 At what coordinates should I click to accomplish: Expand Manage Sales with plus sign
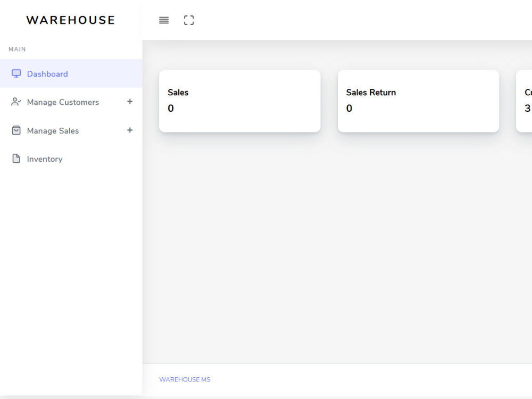pos(130,130)
